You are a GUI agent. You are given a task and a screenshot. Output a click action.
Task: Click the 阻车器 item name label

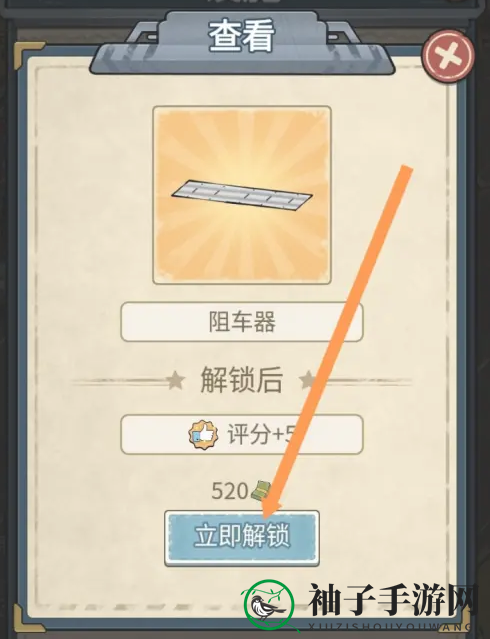[x=242, y=322]
